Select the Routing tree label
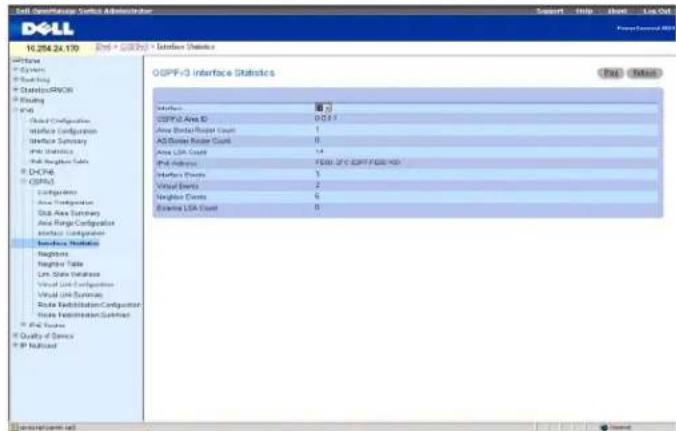Screen dimensions: 676x431 coord(32,100)
